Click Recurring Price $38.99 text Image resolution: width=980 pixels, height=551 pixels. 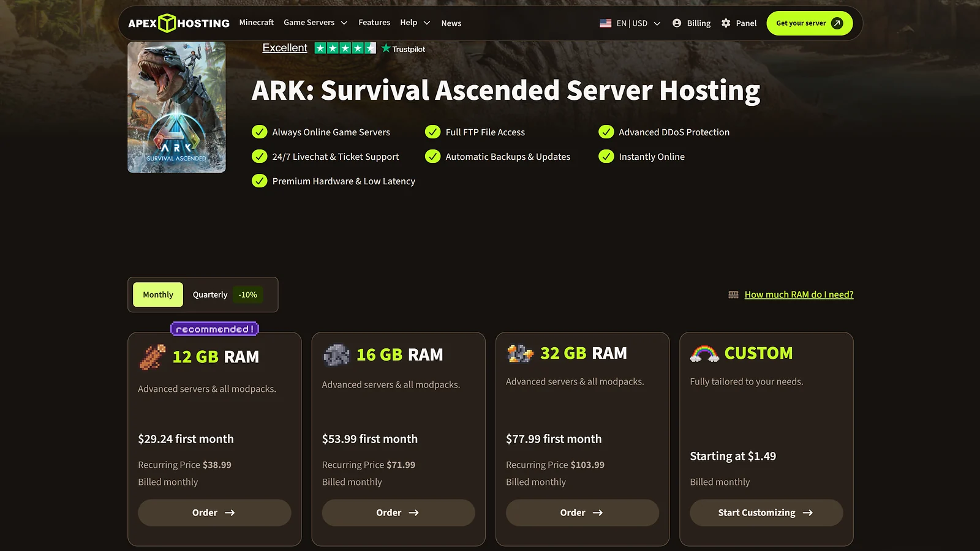click(184, 465)
